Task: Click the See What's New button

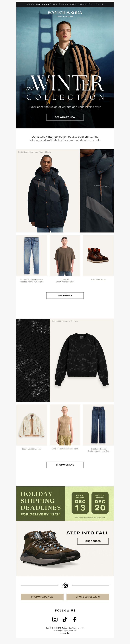Action: click(65, 117)
